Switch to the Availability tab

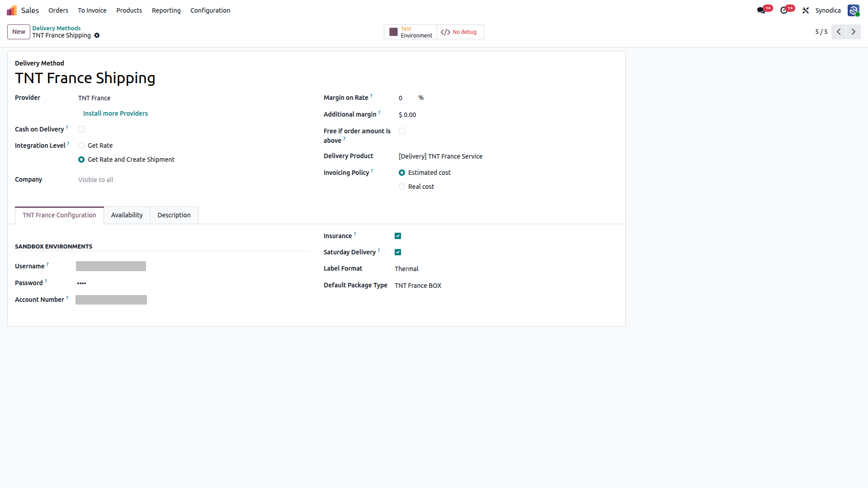(x=127, y=215)
